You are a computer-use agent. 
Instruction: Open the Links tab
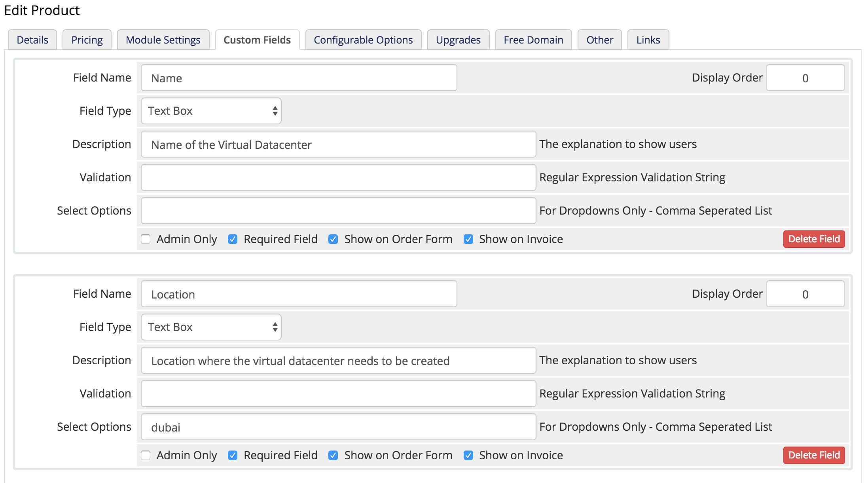[x=648, y=40]
